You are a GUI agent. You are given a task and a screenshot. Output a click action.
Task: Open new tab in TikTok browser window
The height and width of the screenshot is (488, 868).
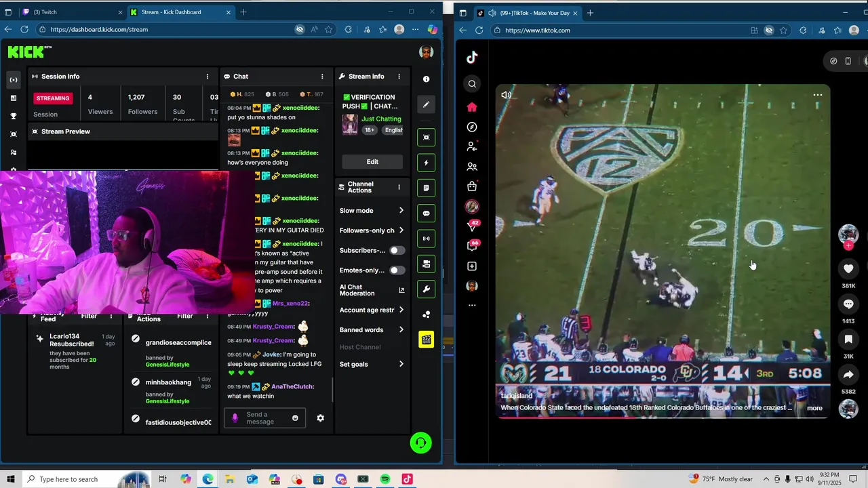click(590, 13)
